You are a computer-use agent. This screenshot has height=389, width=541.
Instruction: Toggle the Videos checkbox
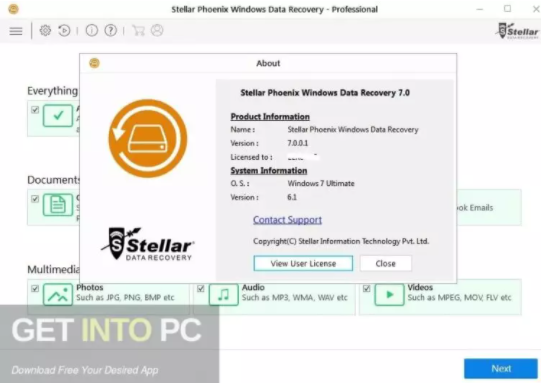tap(366, 289)
